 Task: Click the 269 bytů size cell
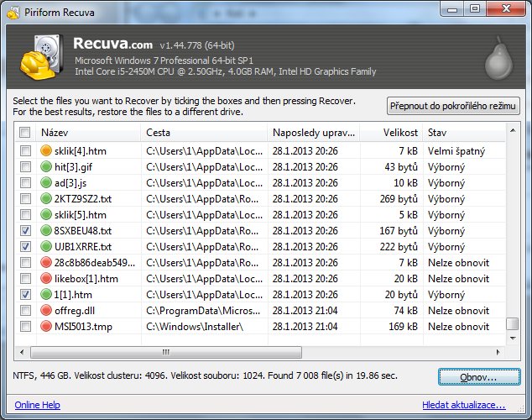[x=399, y=198]
